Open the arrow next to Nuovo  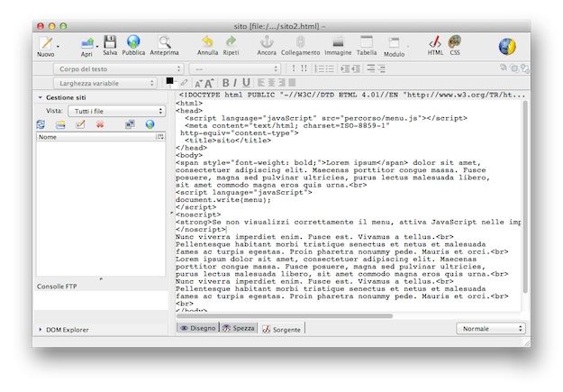coord(58,46)
